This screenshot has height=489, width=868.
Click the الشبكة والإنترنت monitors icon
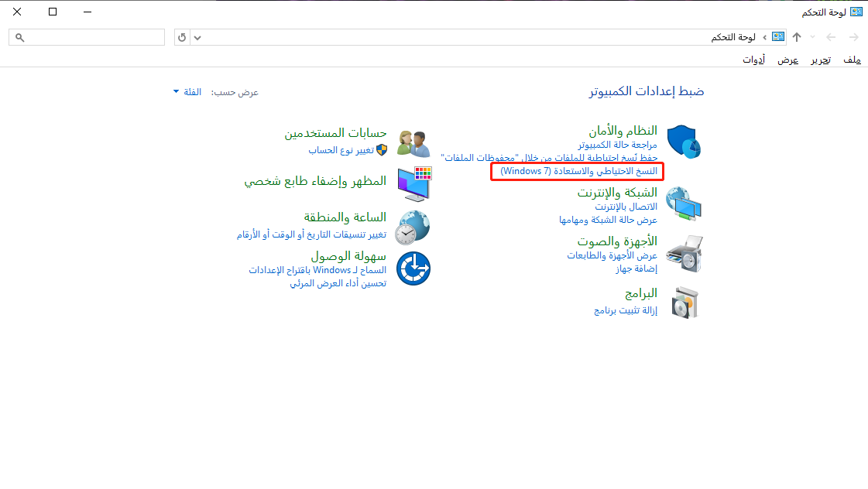[x=684, y=203]
